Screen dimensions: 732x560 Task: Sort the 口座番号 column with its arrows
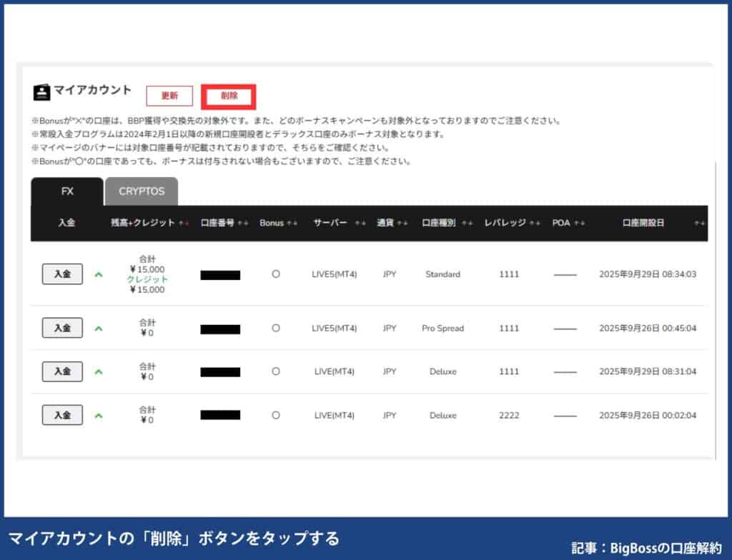(242, 222)
